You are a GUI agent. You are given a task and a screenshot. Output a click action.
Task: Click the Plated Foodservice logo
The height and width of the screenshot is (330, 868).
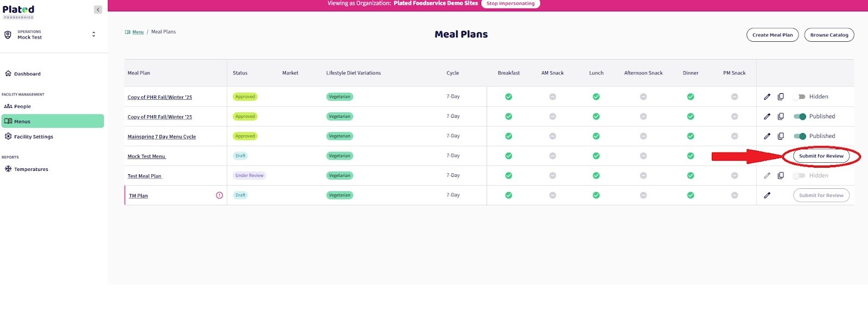(x=18, y=11)
